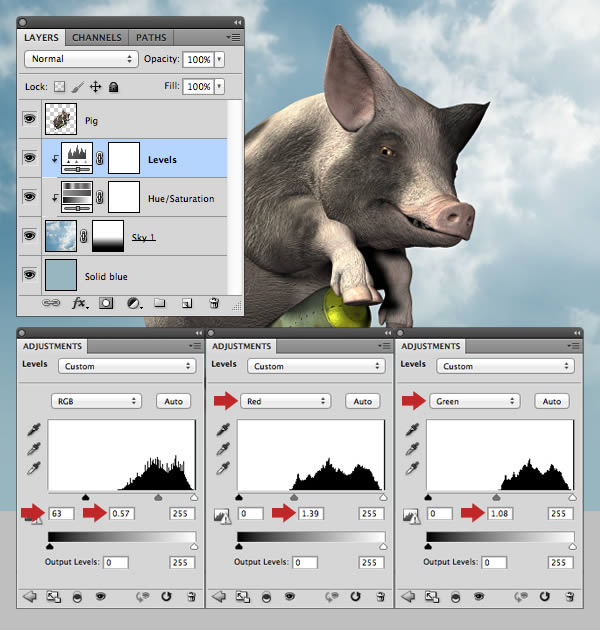Hide the Levels adjustment layer
This screenshot has width=600, height=630.
click(x=29, y=158)
